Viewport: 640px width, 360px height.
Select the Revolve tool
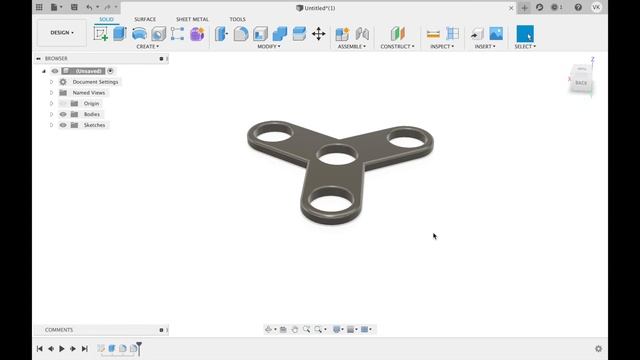point(139,34)
